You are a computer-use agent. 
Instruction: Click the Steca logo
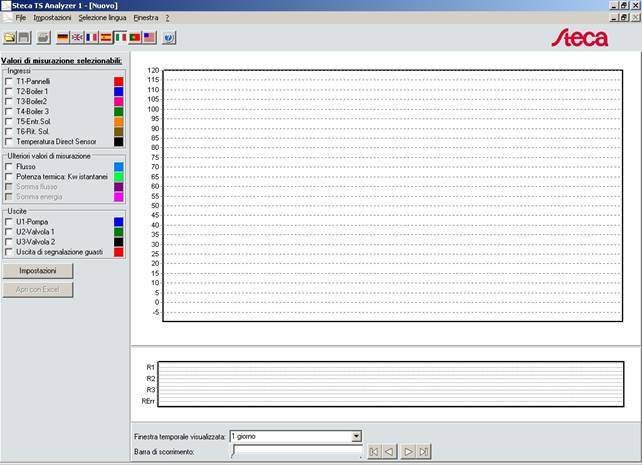click(580, 38)
